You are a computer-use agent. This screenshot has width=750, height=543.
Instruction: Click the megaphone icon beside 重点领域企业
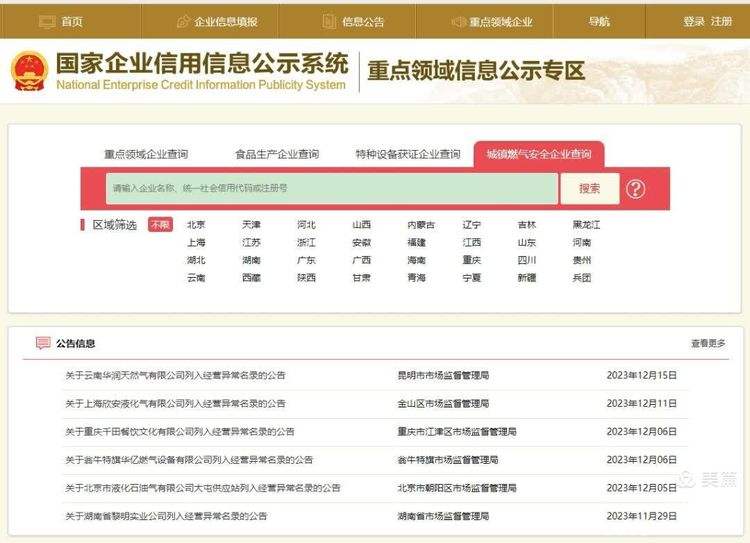458,22
